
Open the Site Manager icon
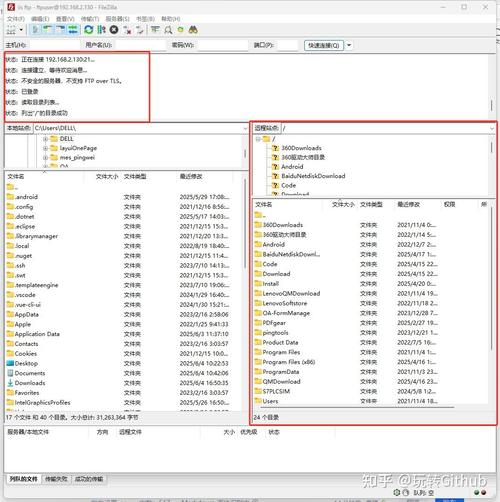[11, 30]
